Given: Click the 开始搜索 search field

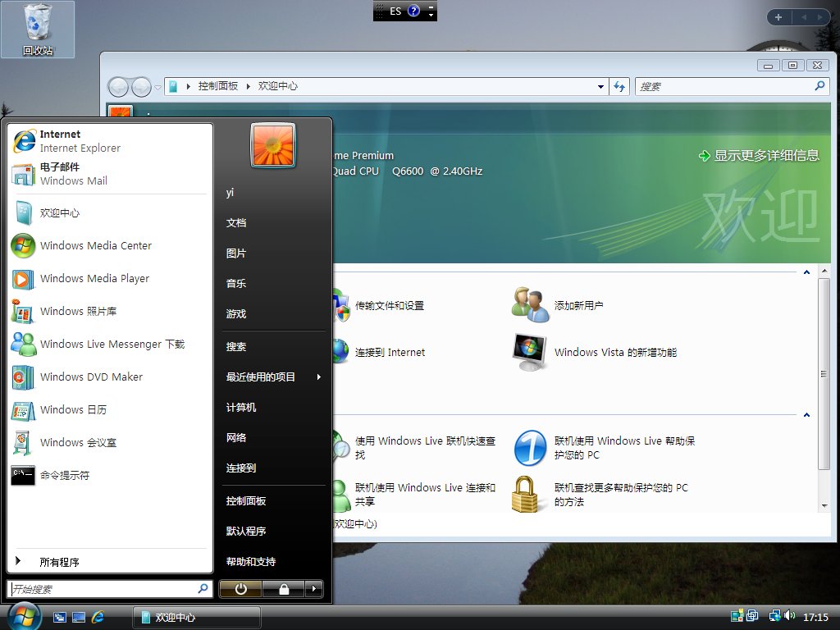Looking at the screenshot, I should [x=103, y=589].
